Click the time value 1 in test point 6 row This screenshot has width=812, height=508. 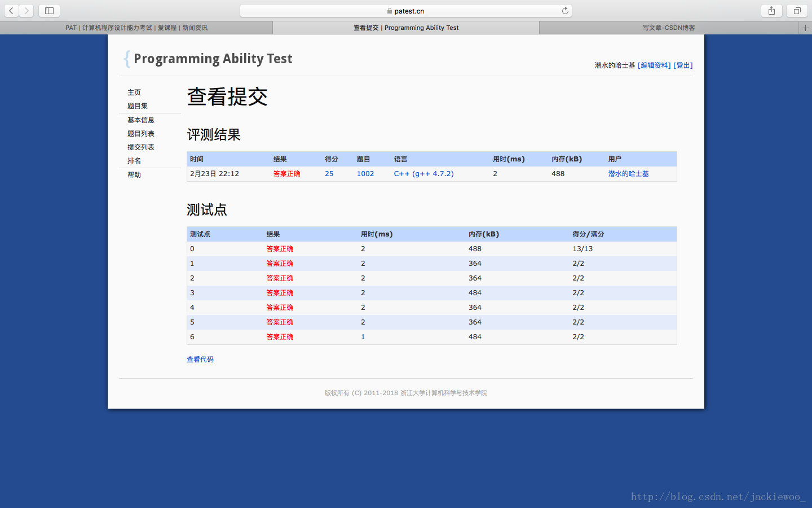[x=363, y=337]
